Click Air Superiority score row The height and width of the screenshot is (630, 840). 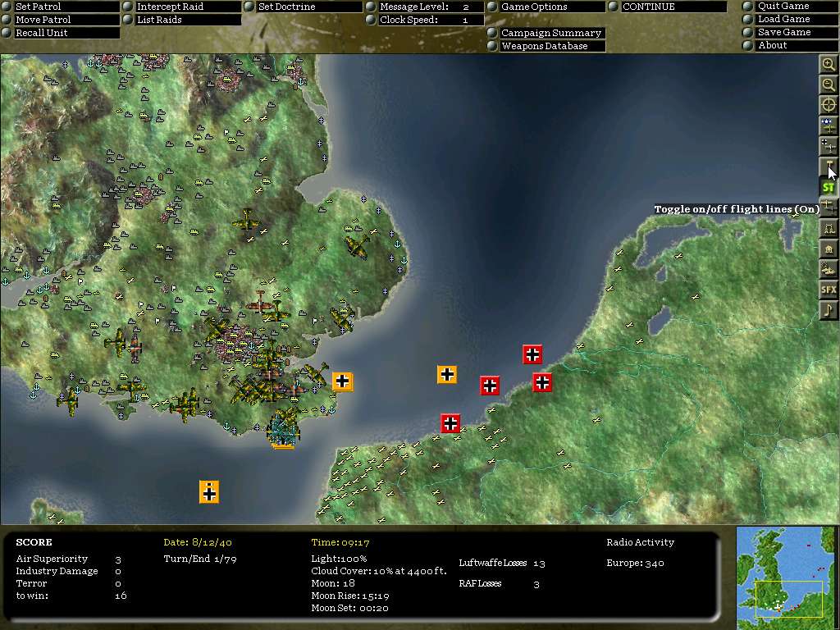tap(69, 559)
